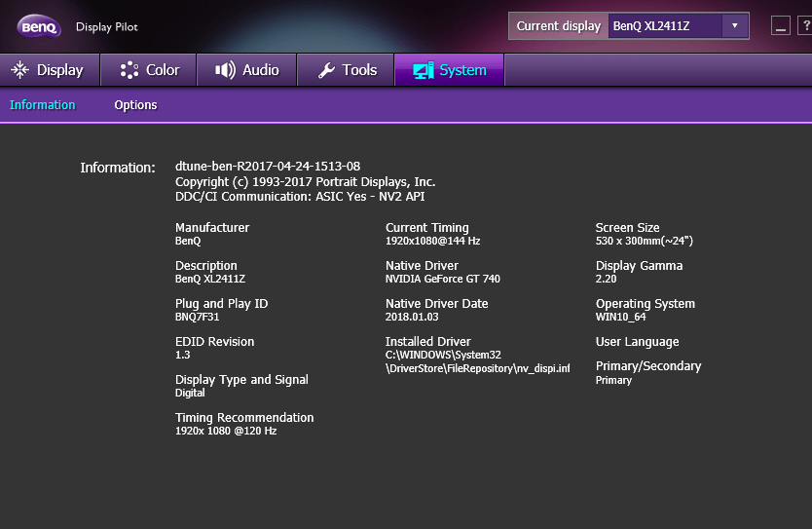Click the Portrait Displays copyright line

pos(305,182)
